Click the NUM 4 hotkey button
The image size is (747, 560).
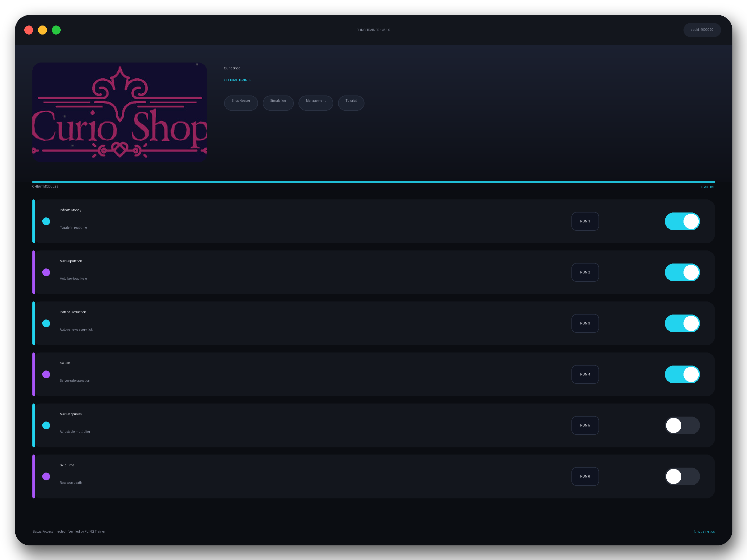click(x=585, y=374)
